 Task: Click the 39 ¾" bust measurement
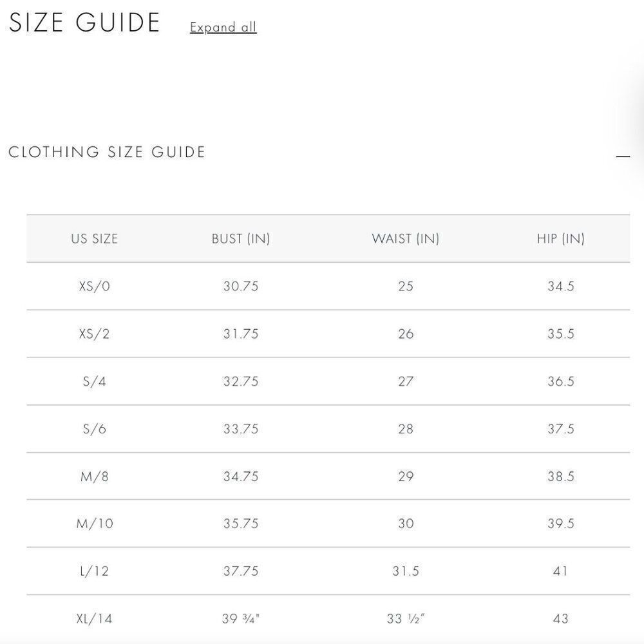click(x=241, y=618)
